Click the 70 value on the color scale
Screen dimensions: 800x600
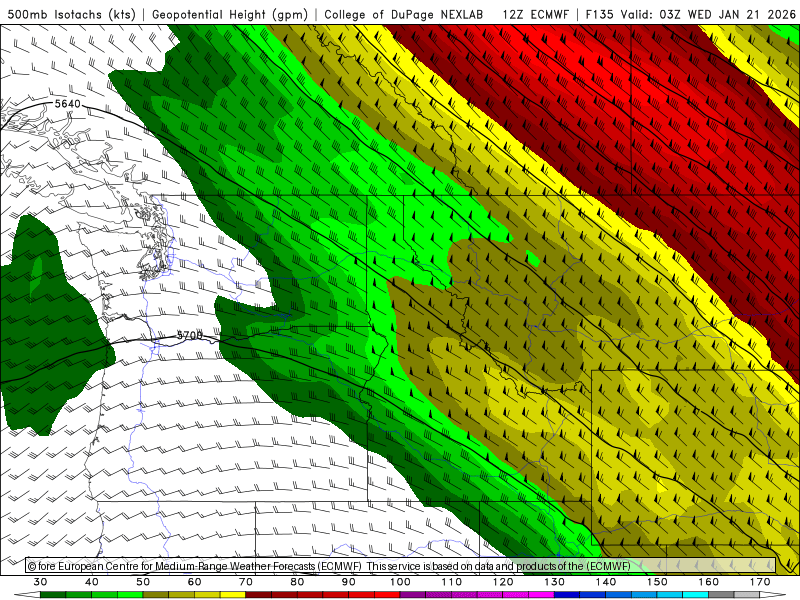[246, 582]
